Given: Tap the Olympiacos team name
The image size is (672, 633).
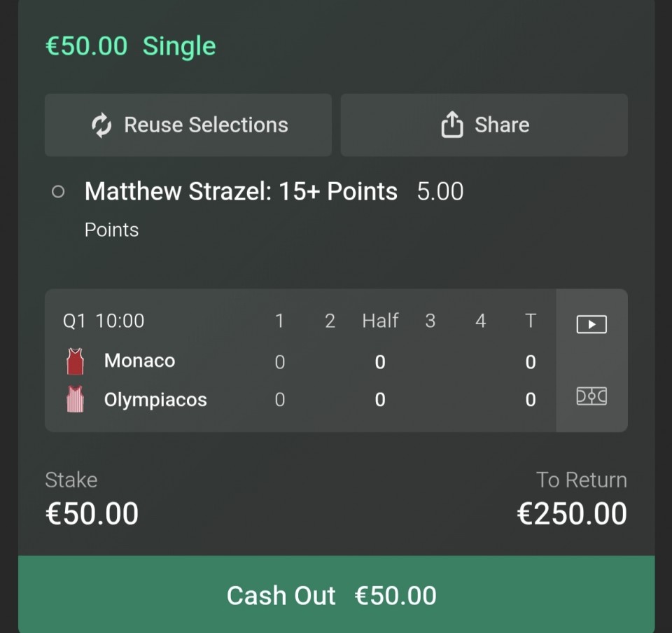Looking at the screenshot, I should 155,400.
